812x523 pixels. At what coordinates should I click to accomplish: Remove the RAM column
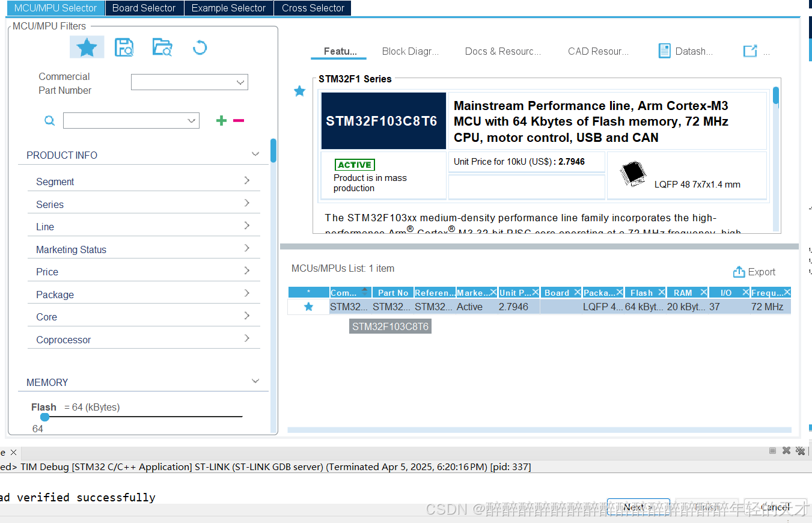tap(704, 292)
